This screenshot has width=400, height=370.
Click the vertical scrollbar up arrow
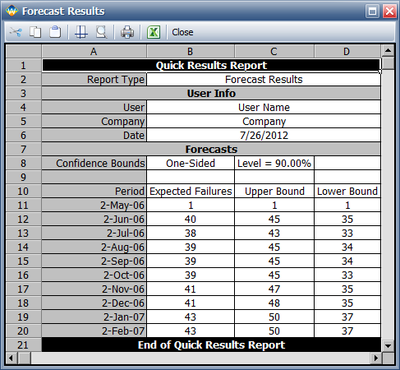pyautogui.click(x=388, y=51)
